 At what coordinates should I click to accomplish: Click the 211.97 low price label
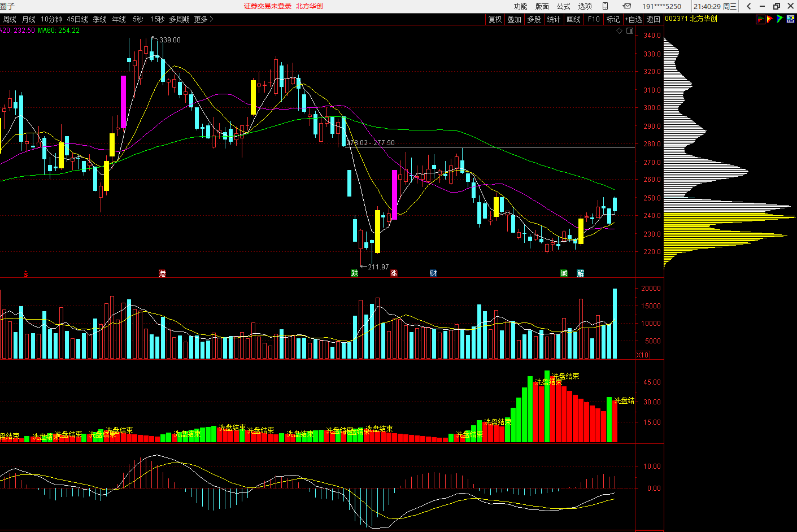point(378,267)
